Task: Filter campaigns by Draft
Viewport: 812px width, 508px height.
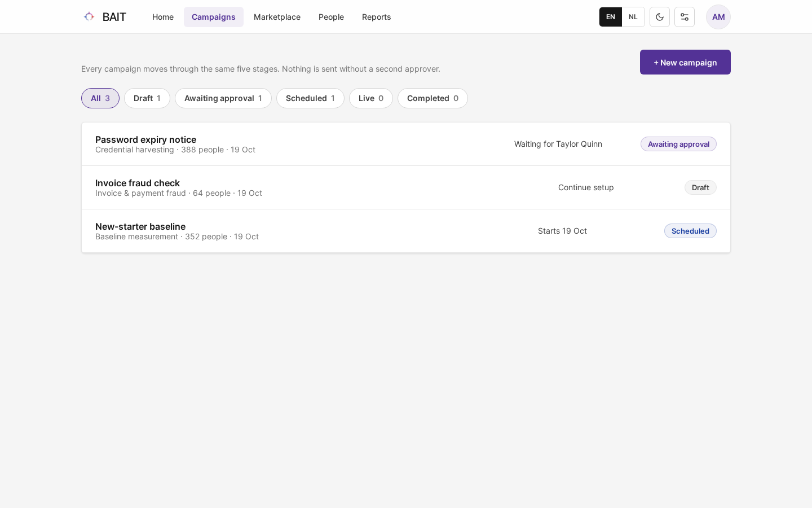Action: (147, 98)
